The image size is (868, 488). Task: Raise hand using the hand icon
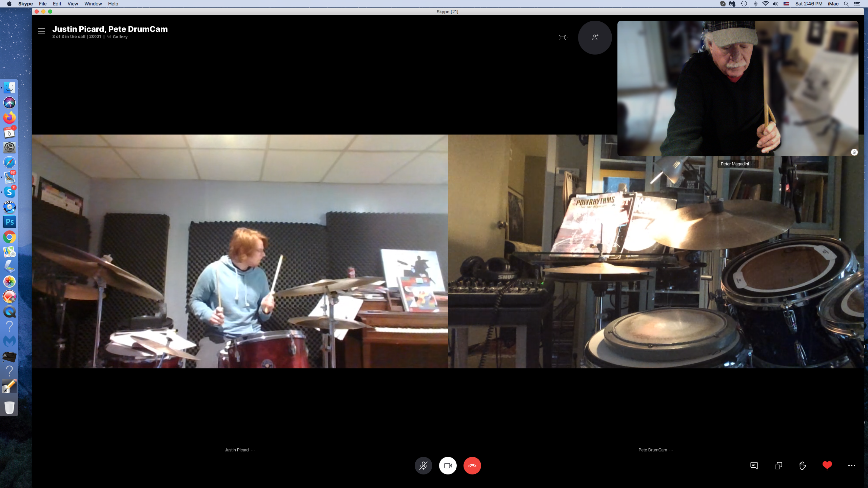click(803, 466)
